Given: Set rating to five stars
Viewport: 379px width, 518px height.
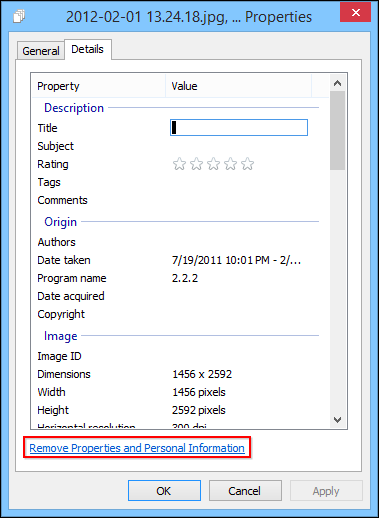Looking at the screenshot, I should point(247,164).
